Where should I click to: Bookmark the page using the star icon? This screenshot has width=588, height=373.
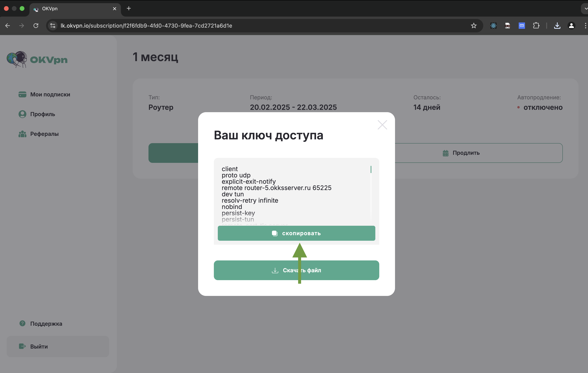473,25
